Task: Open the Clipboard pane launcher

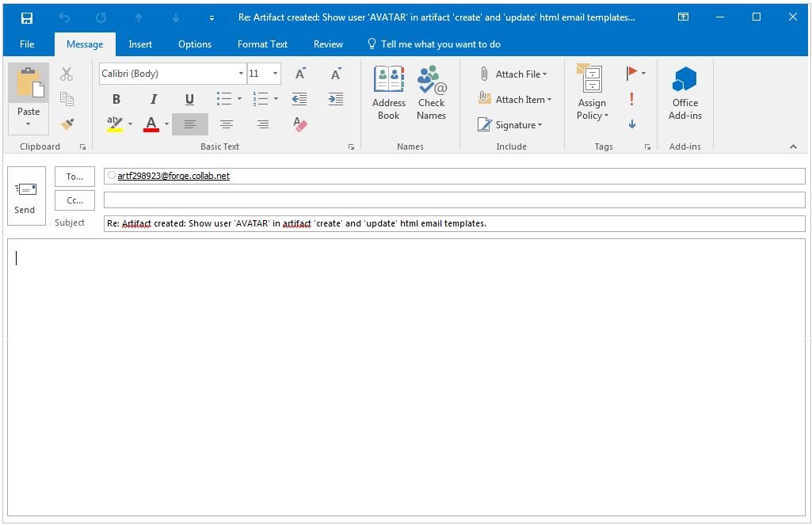Action: (82, 147)
